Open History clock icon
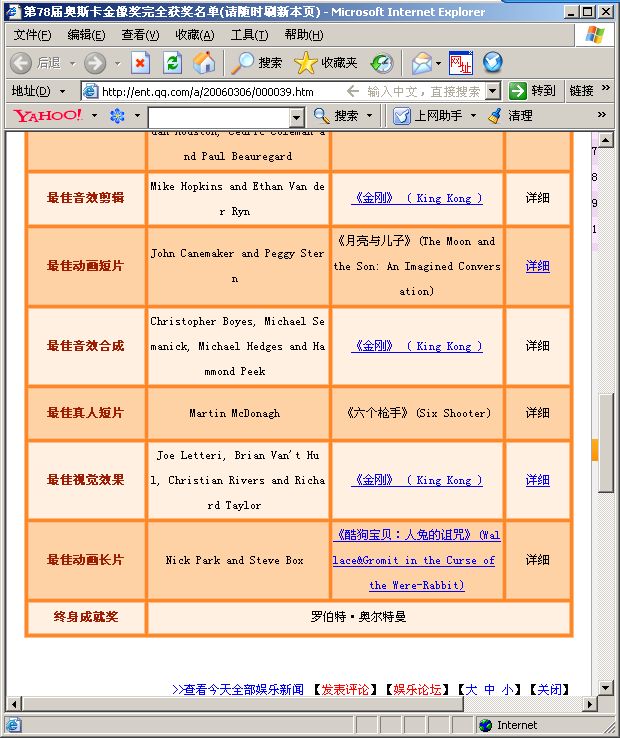Image resolution: width=620 pixels, height=738 pixels. (382, 63)
